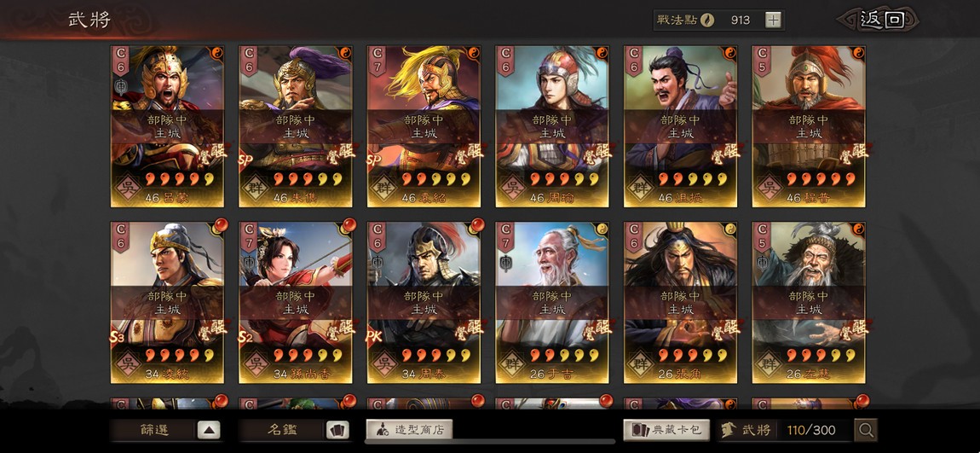
Task: Select the 周泰 general card
Action: click(x=424, y=302)
